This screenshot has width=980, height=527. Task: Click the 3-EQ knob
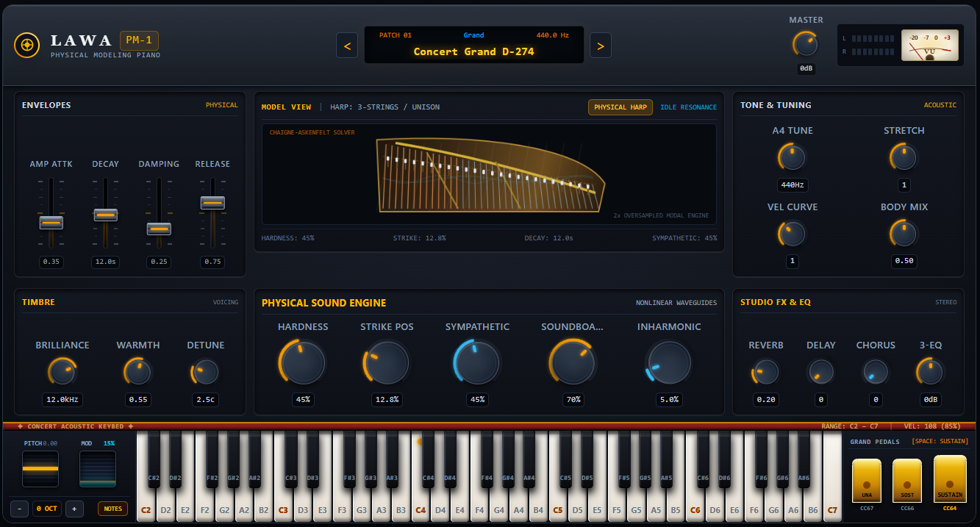(930, 372)
